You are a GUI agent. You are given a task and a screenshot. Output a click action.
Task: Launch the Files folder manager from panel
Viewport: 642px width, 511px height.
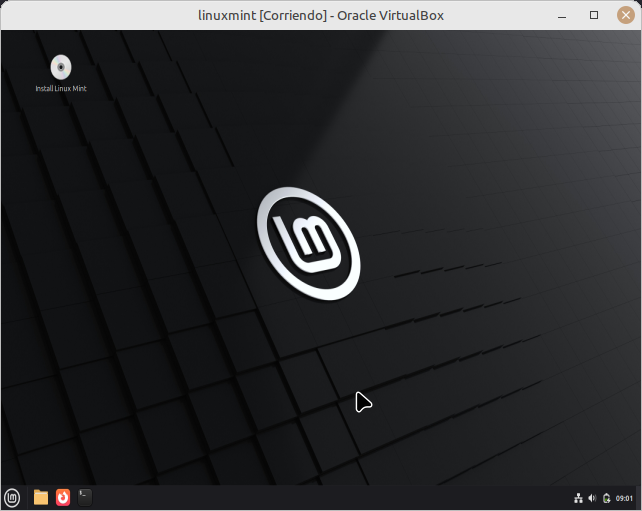[x=41, y=497]
